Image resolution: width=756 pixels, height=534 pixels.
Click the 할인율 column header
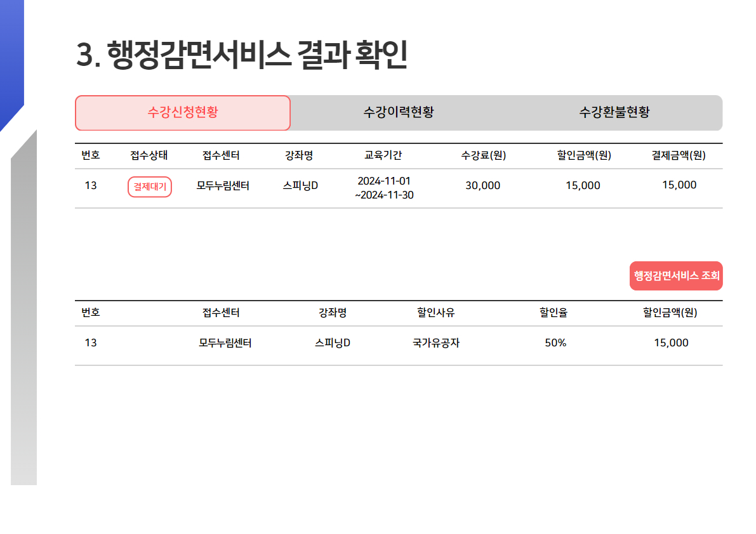554,313
